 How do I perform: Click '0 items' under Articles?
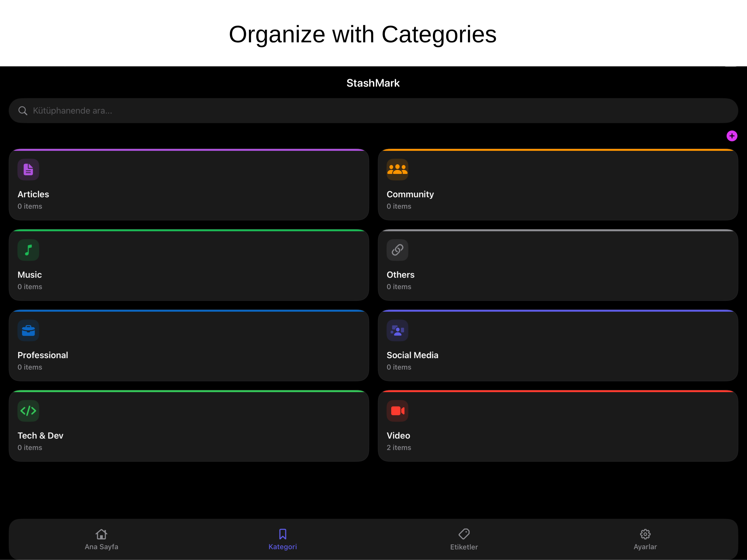(30, 206)
